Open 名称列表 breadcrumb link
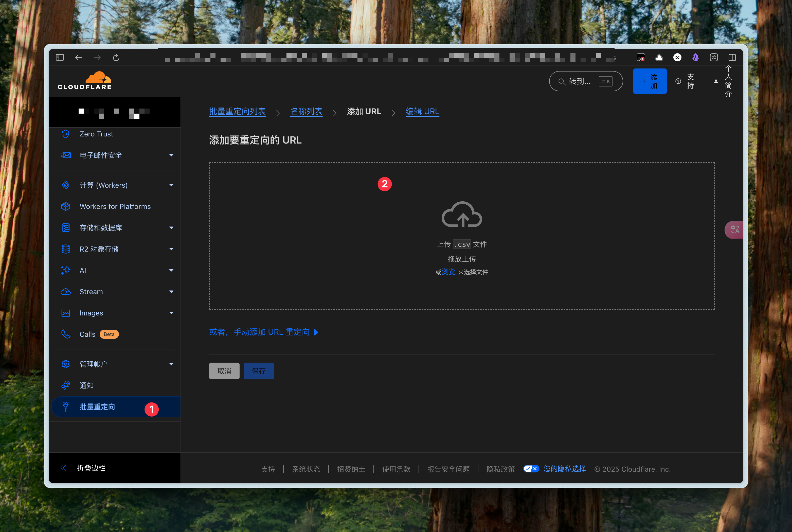792x532 pixels. 306,111
